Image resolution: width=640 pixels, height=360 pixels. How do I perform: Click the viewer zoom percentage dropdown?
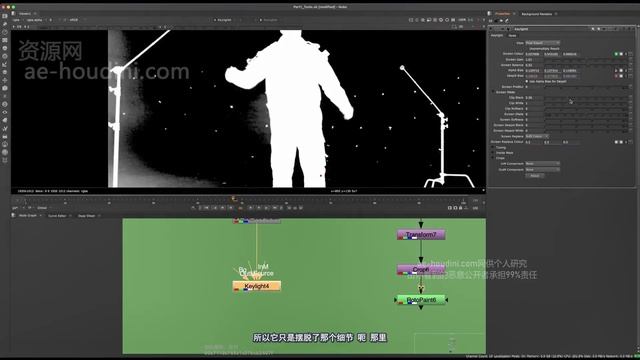click(x=462, y=20)
